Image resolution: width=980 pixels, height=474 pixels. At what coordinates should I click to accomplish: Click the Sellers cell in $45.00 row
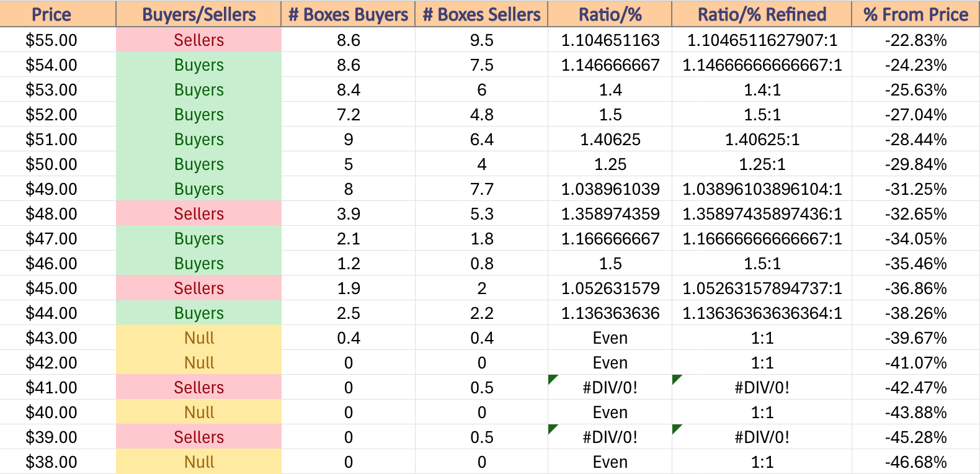[198, 288]
